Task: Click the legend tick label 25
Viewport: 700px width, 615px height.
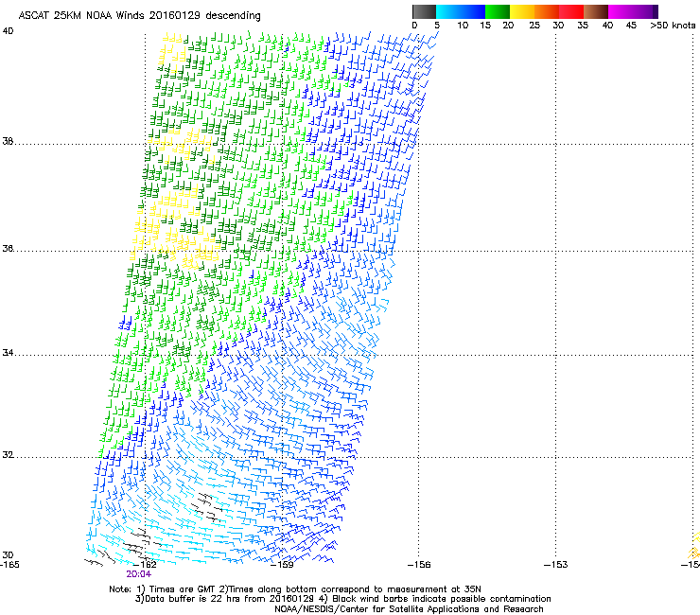Action: point(534,26)
